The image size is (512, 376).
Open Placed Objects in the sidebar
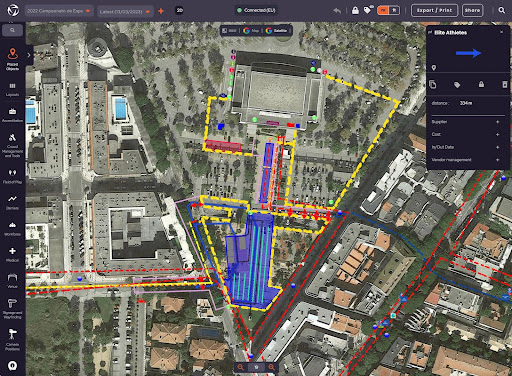point(12,59)
